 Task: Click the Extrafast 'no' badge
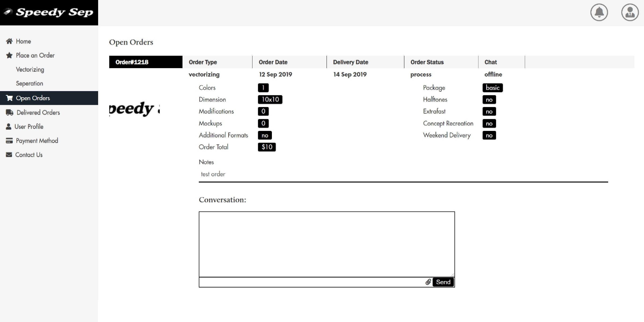489,111
